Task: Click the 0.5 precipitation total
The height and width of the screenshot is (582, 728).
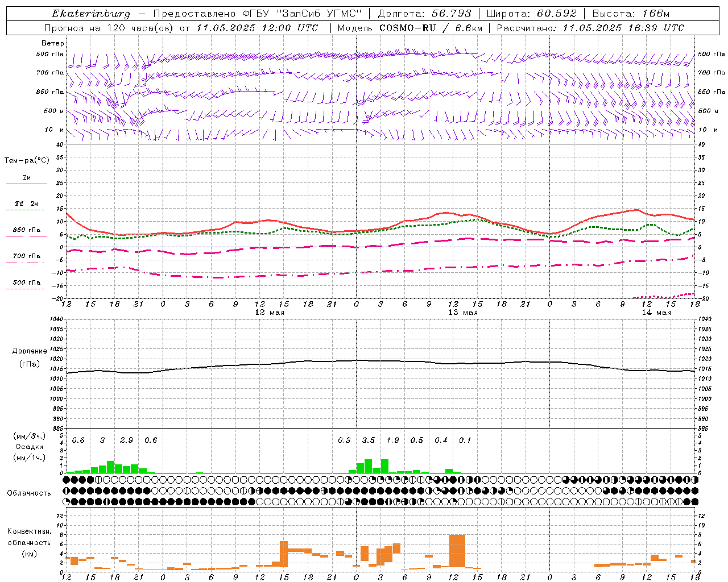Action: point(417,440)
